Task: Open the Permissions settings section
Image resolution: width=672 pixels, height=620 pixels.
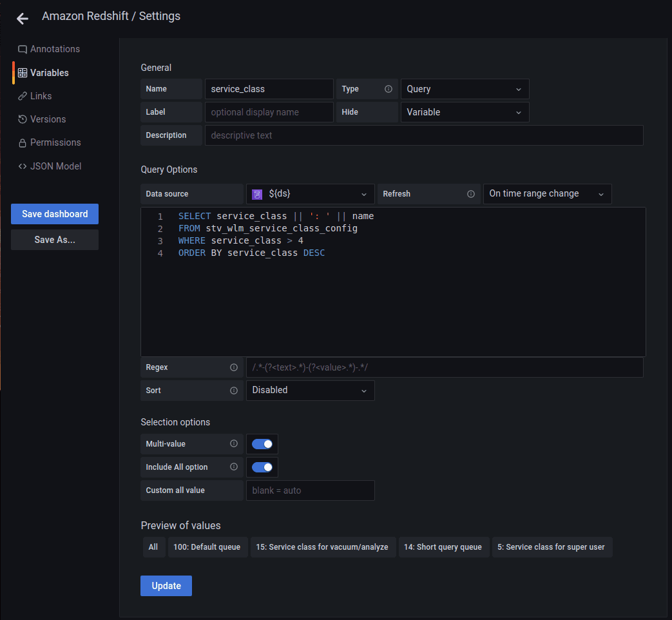Action: (49, 143)
